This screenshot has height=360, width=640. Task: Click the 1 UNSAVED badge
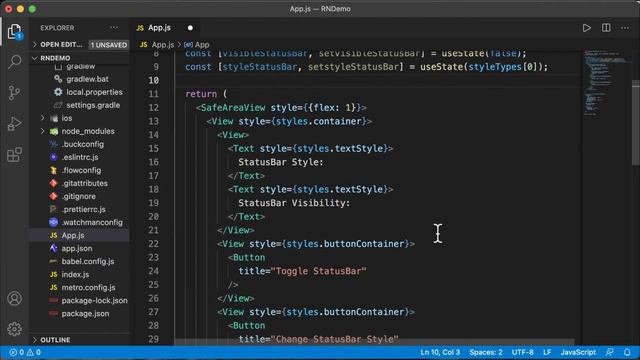click(x=109, y=45)
